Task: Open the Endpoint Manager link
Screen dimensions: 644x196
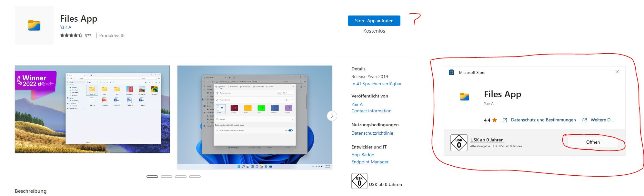Action: (x=370, y=162)
